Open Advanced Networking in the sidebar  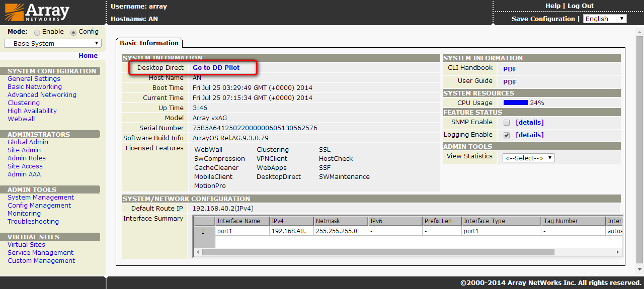(42, 95)
